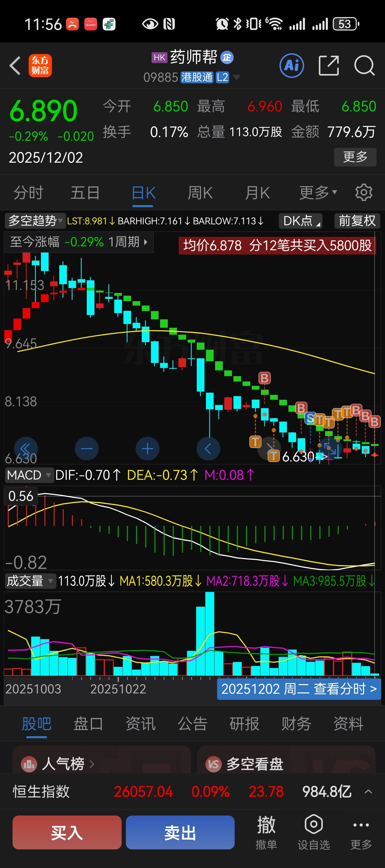Viewport: 385px width, 868px height.
Task: Tap the battery indicator showing 53
Action: click(x=346, y=24)
